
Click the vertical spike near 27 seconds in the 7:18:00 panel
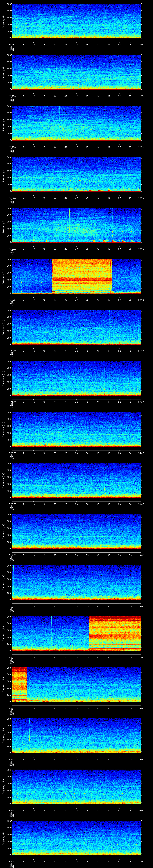click(69, 221)
